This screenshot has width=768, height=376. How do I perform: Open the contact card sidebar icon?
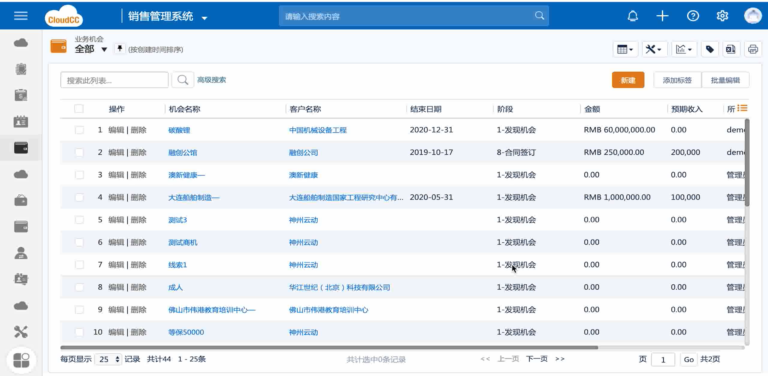pyautogui.click(x=21, y=121)
